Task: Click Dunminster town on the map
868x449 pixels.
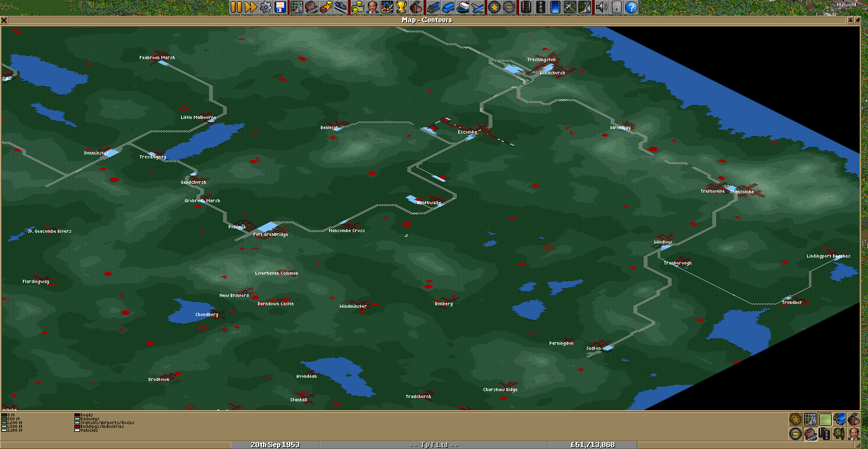Action: point(96,153)
